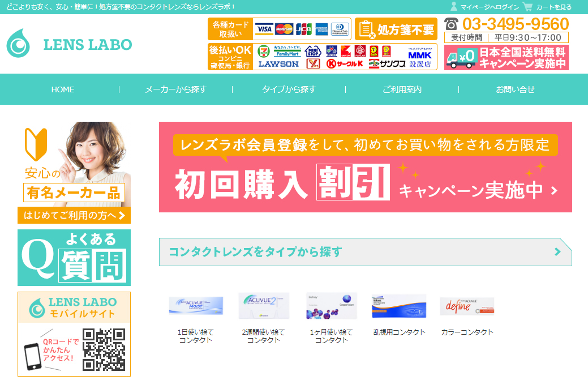
Task: Click the shopping cart icon
Action: click(527, 7)
